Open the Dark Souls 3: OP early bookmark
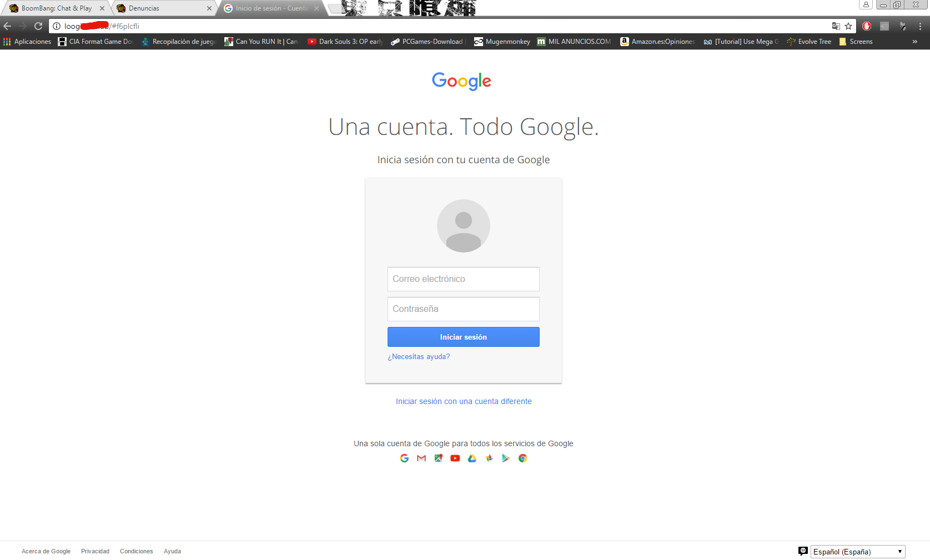Image resolution: width=930 pixels, height=560 pixels. 345,42
